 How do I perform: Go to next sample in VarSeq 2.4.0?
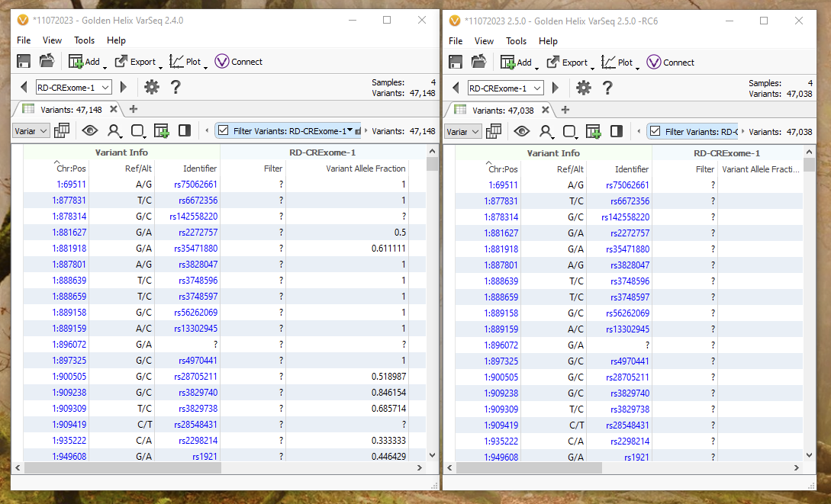[x=124, y=87]
